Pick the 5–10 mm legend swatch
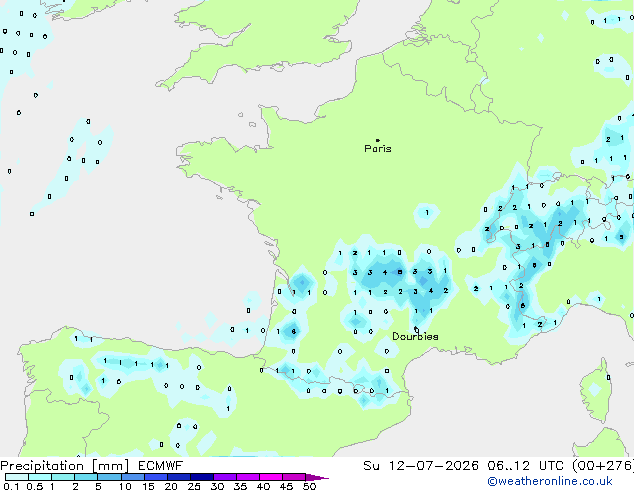 click(109, 477)
